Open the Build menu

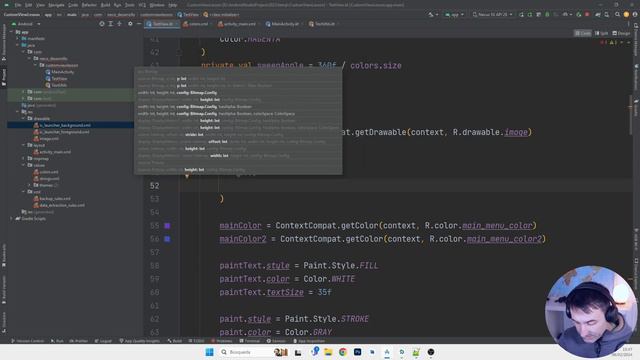(x=105, y=5)
